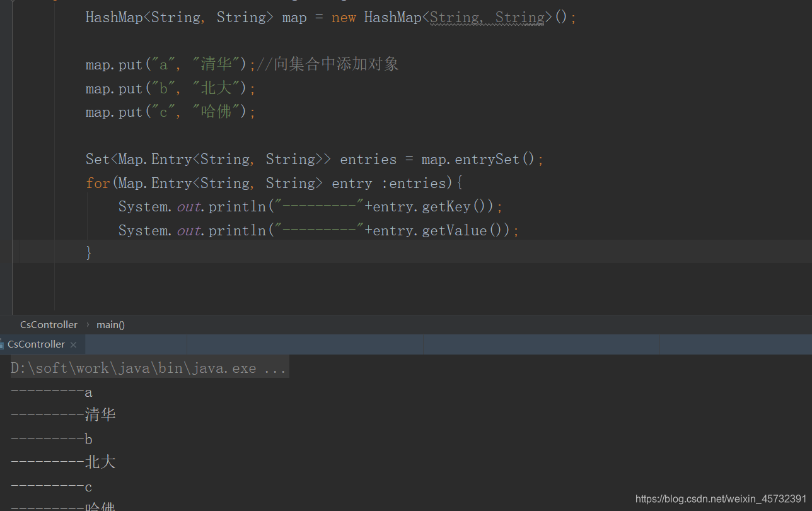Click the for loop header line
812x511 pixels.
pos(274,183)
